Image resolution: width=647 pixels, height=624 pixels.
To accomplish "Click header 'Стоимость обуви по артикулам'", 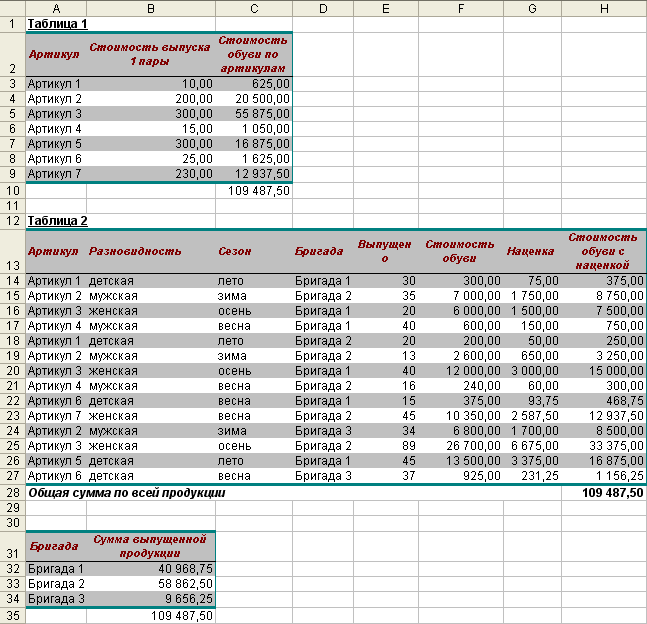I will click(x=253, y=54).
